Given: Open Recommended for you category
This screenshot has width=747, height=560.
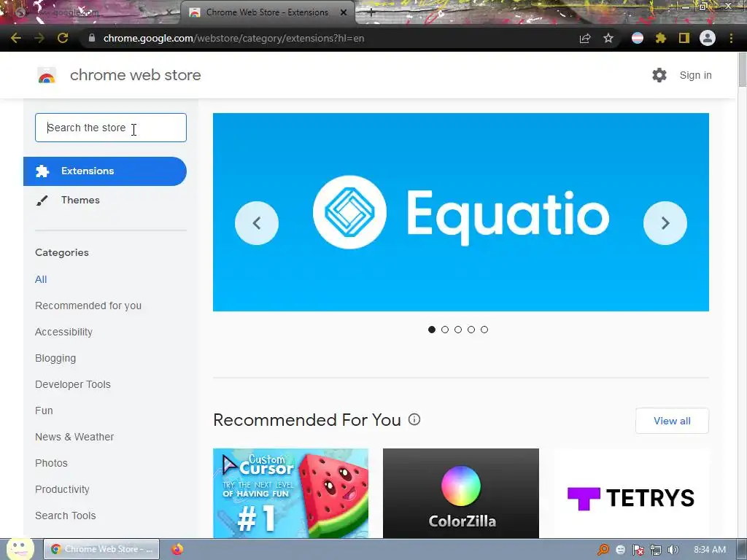Looking at the screenshot, I should tap(88, 306).
